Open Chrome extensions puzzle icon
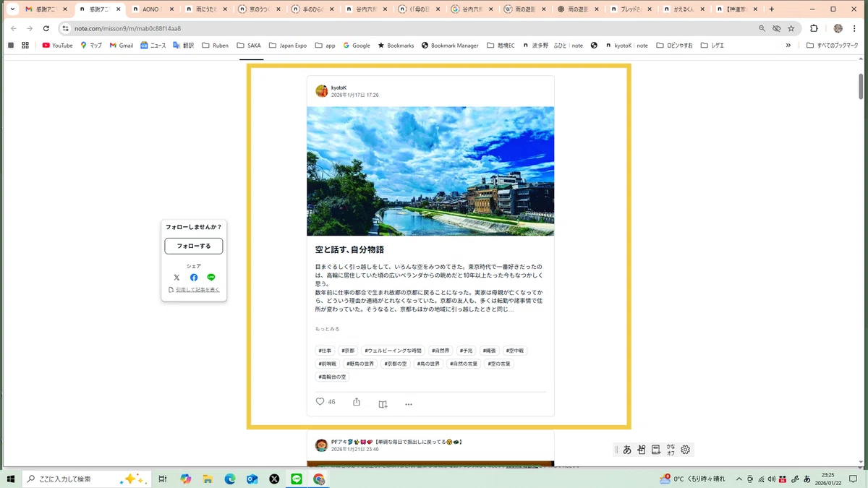Image resolution: width=868 pixels, height=488 pixels. tap(814, 28)
